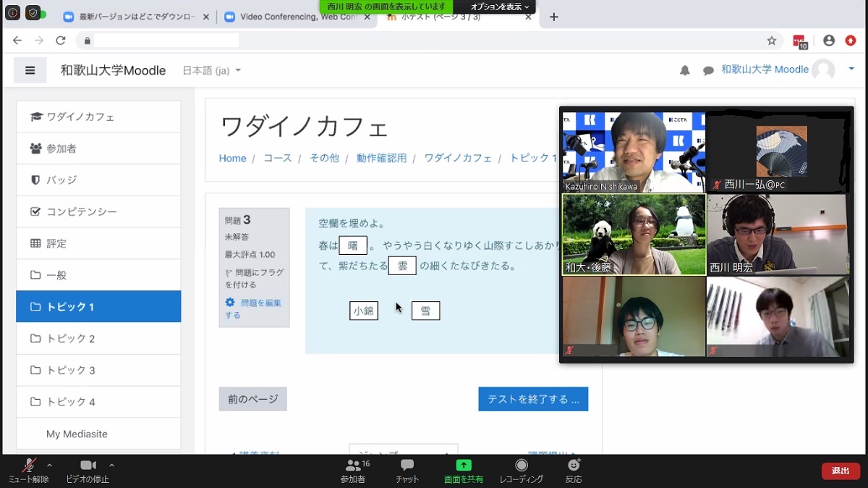
Task: Open Moodle notifications bell
Action: 685,70
